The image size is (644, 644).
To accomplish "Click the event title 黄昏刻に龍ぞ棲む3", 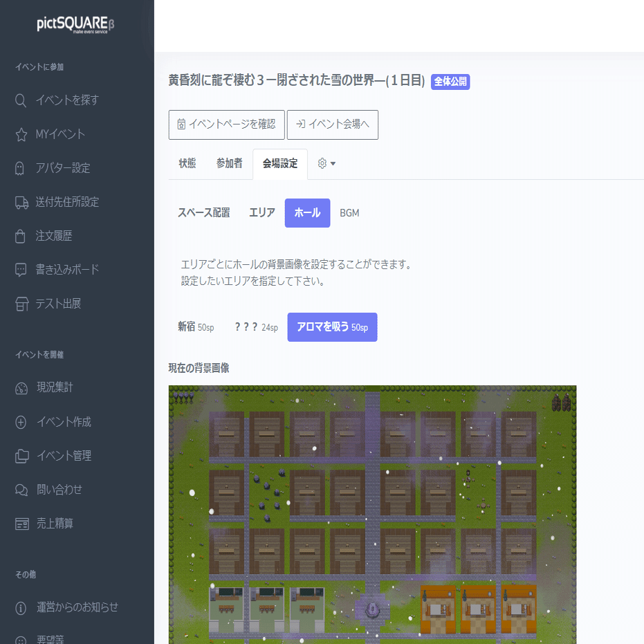I will point(297,80).
